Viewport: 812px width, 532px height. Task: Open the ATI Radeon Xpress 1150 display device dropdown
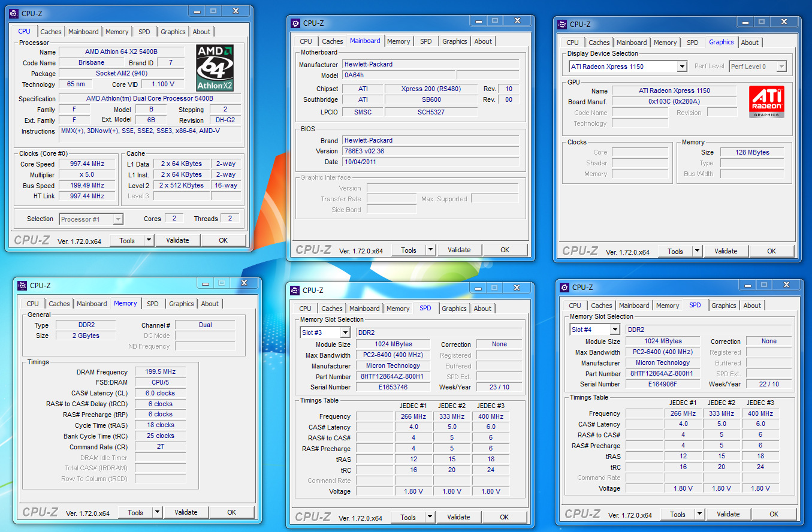[x=682, y=66]
